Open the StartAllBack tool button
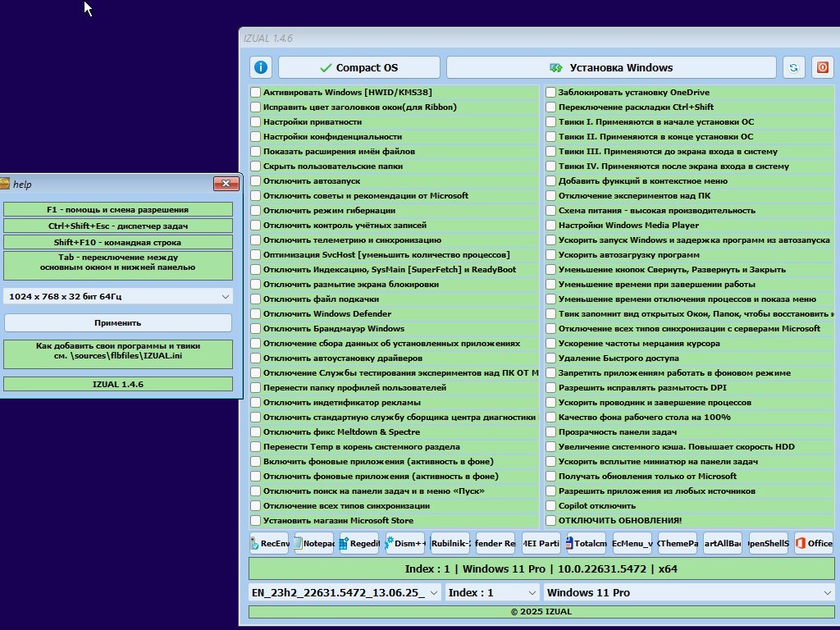The width and height of the screenshot is (840, 630). tap(723, 543)
